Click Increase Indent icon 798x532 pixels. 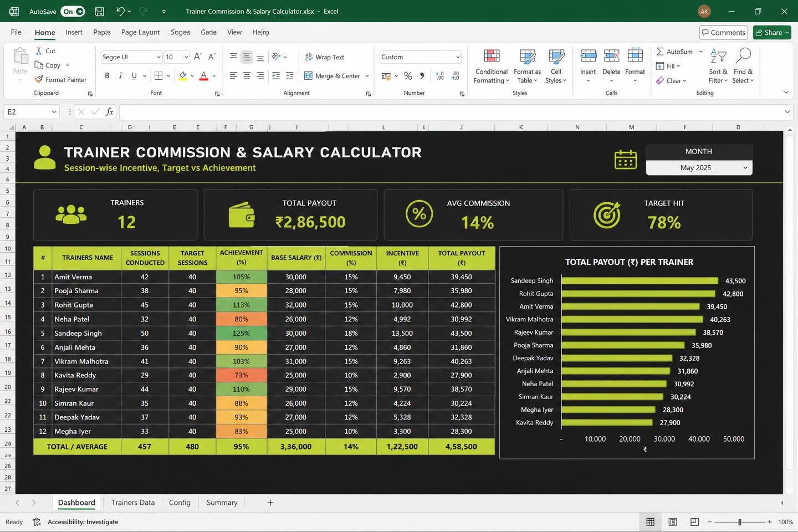pos(289,76)
